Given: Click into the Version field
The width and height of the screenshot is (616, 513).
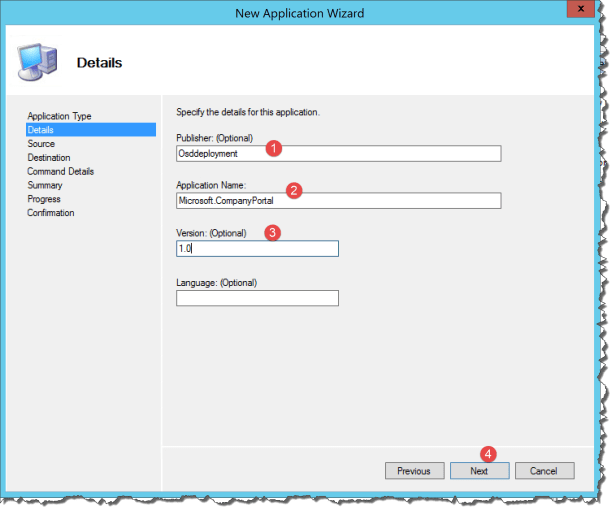Looking at the screenshot, I should (x=257, y=249).
